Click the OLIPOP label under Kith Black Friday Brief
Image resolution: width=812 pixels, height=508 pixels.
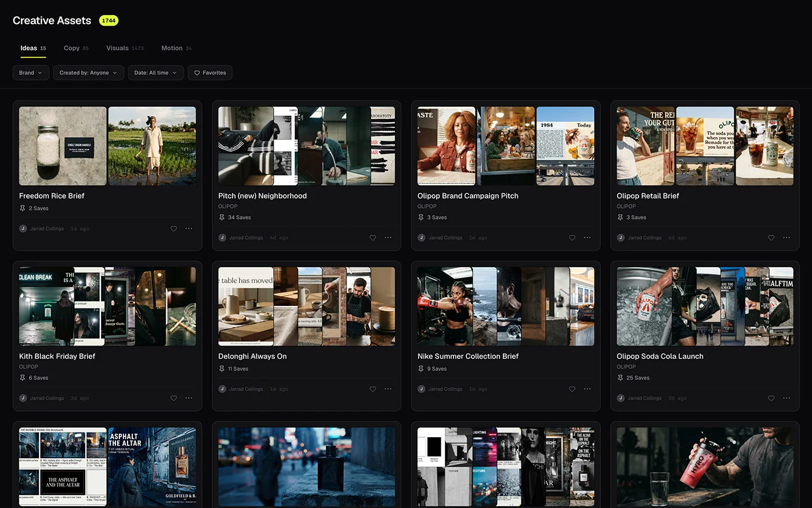28,366
